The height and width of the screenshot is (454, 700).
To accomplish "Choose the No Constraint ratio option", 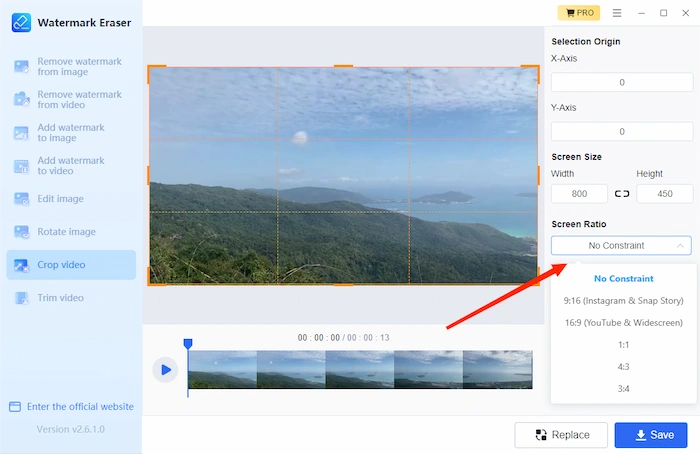I will pyautogui.click(x=624, y=279).
